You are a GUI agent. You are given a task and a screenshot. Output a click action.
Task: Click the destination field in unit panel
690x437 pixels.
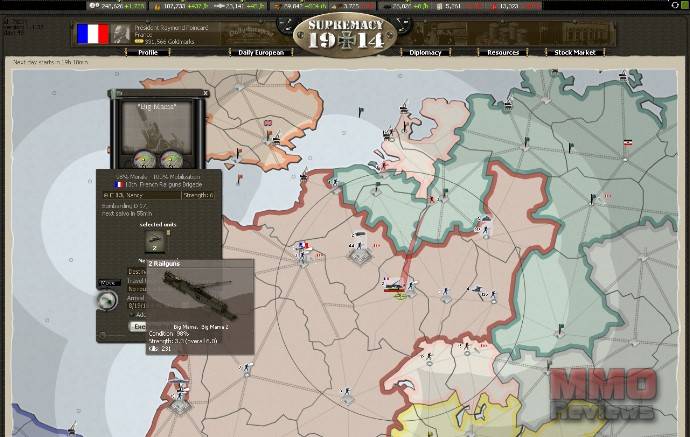point(137,272)
